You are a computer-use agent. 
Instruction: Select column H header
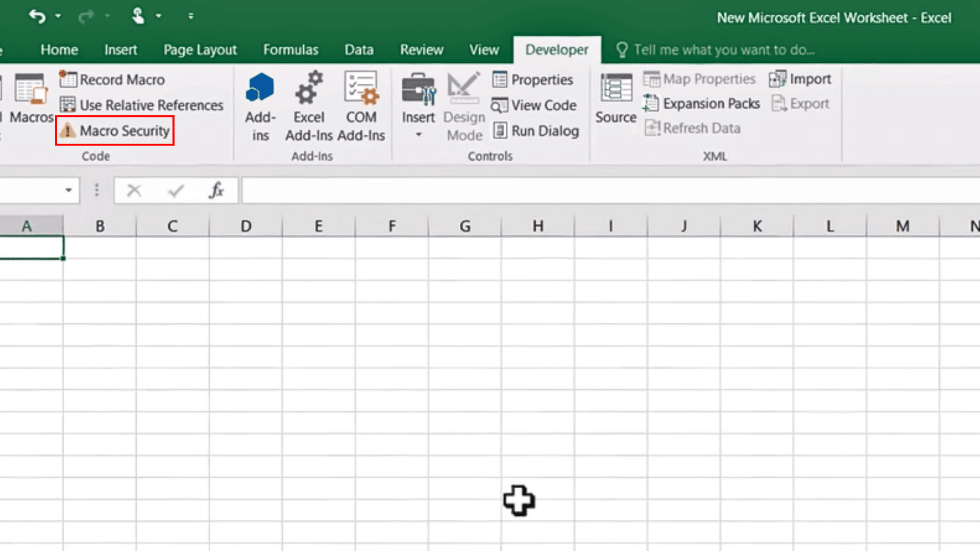point(538,226)
